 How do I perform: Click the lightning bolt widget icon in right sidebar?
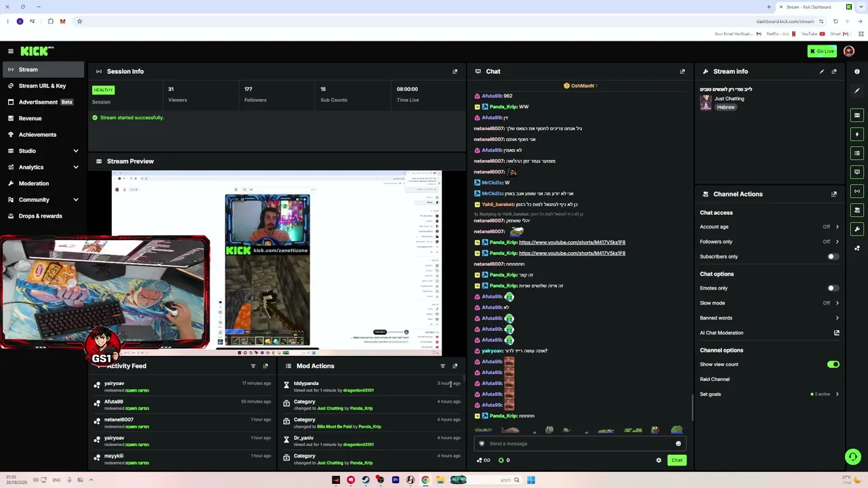857,134
